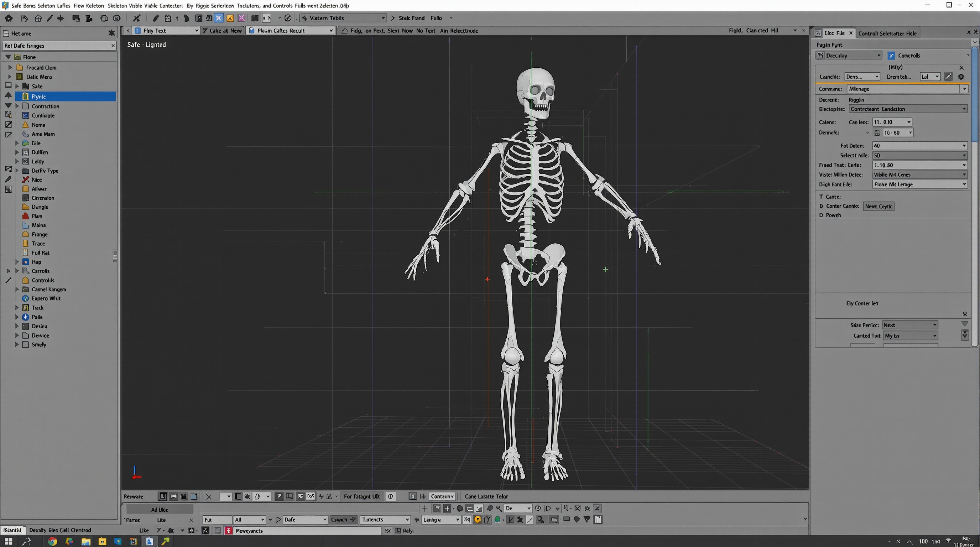The image size is (980, 547).
Task: Click the scissors tool icon in the toolbar
Action: point(137,18)
